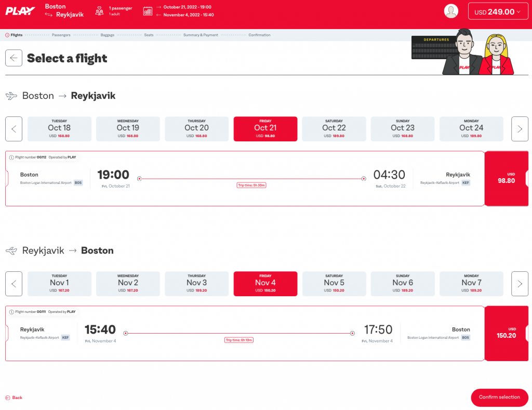The width and height of the screenshot is (532, 410).
Task: Choose the Sunday Nov 6 return date
Action: (403, 284)
